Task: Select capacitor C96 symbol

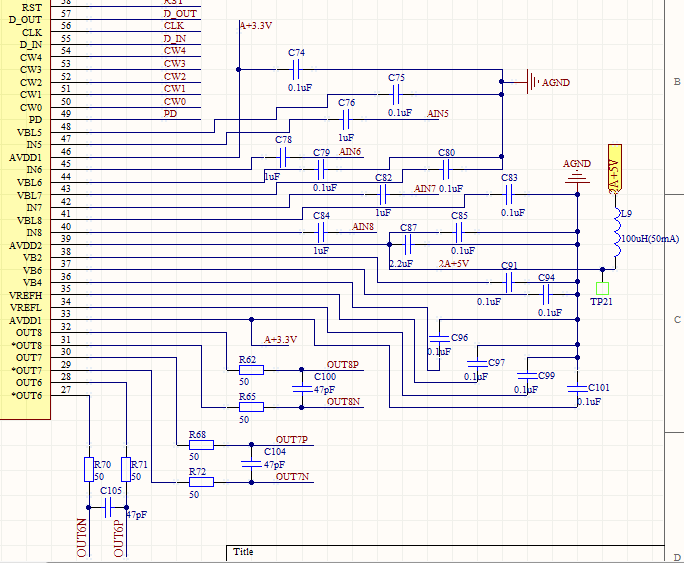Action: click(x=439, y=338)
